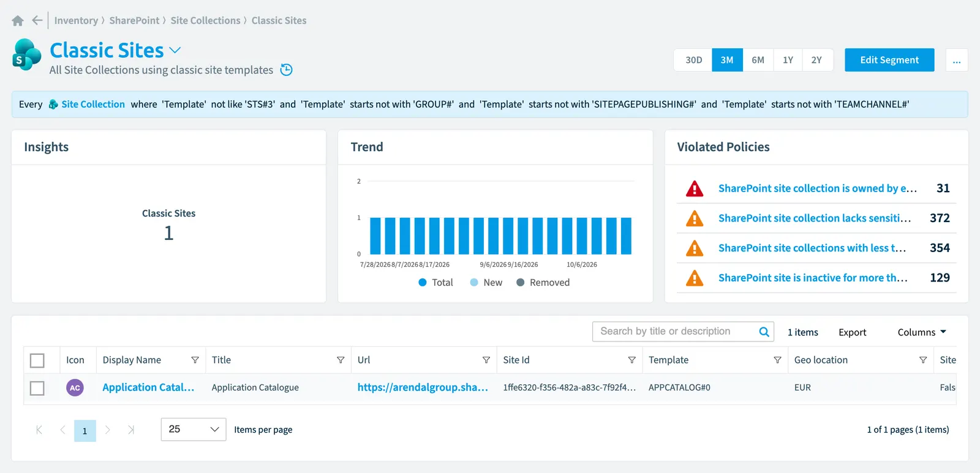
Task: Open the arendalgroup SharePoint URL link
Action: pyautogui.click(x=423, y=387)
